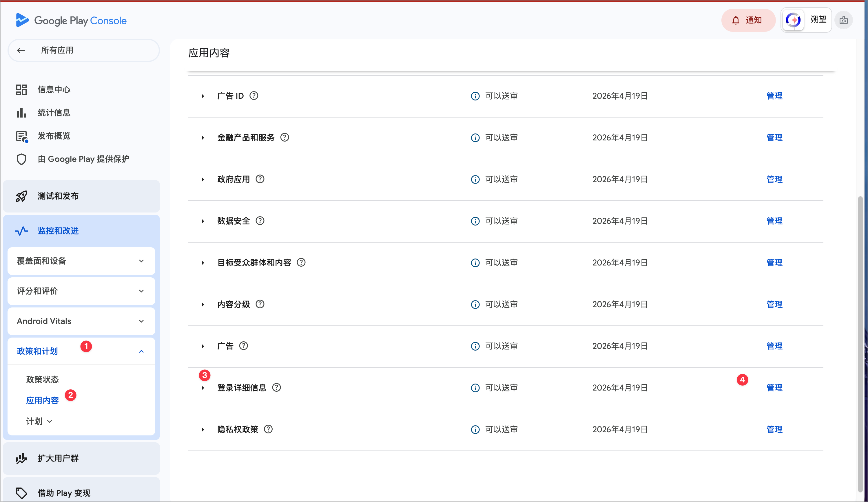Expand the 广告 row
The width and height of the screenshot is (868, 502).
[x=203, y=346]
